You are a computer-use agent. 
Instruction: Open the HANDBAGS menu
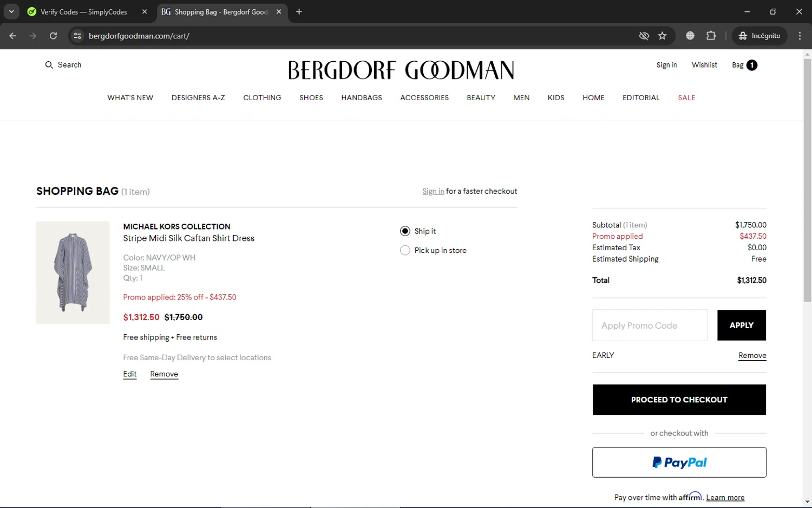(x=362, y=98)
